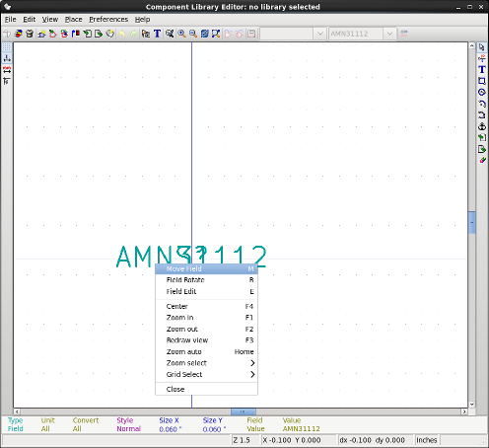Open the Edit menu
489x448 pixels.
click(x=29, y=20)
